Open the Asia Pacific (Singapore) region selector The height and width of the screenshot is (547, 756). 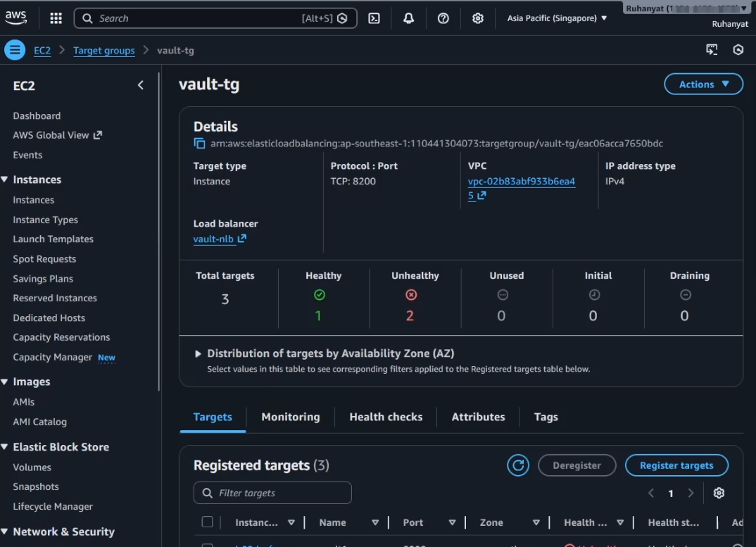[x=556, y=18]
